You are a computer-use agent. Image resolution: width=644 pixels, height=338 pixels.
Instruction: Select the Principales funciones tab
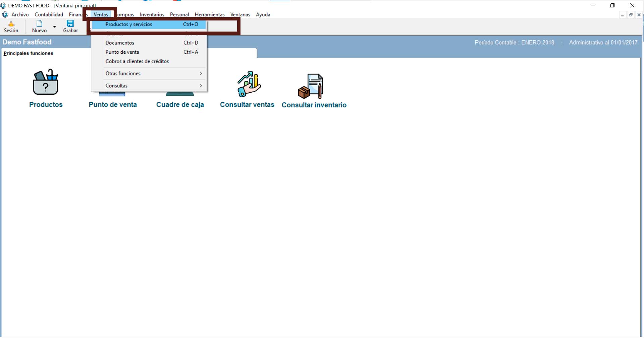point(29,53)
